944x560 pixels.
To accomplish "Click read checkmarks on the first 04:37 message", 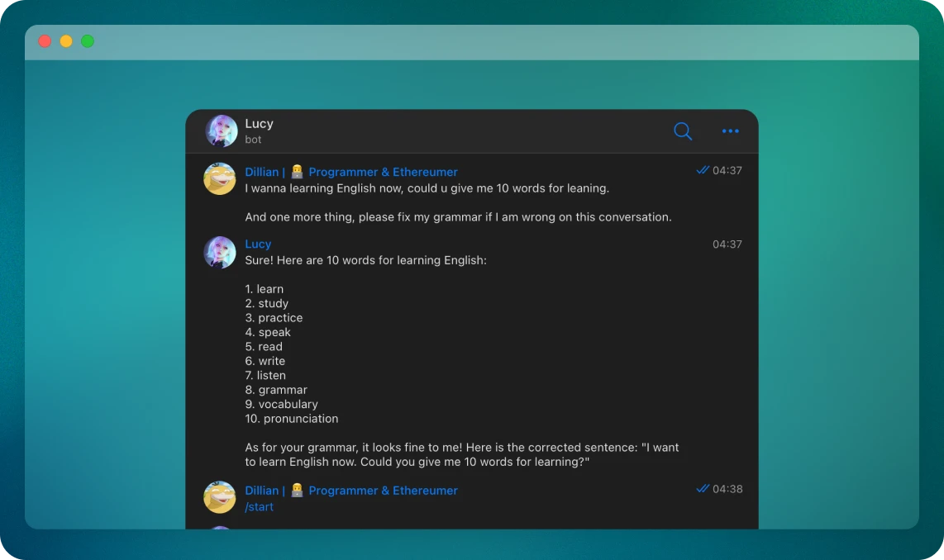I will 703,170.
